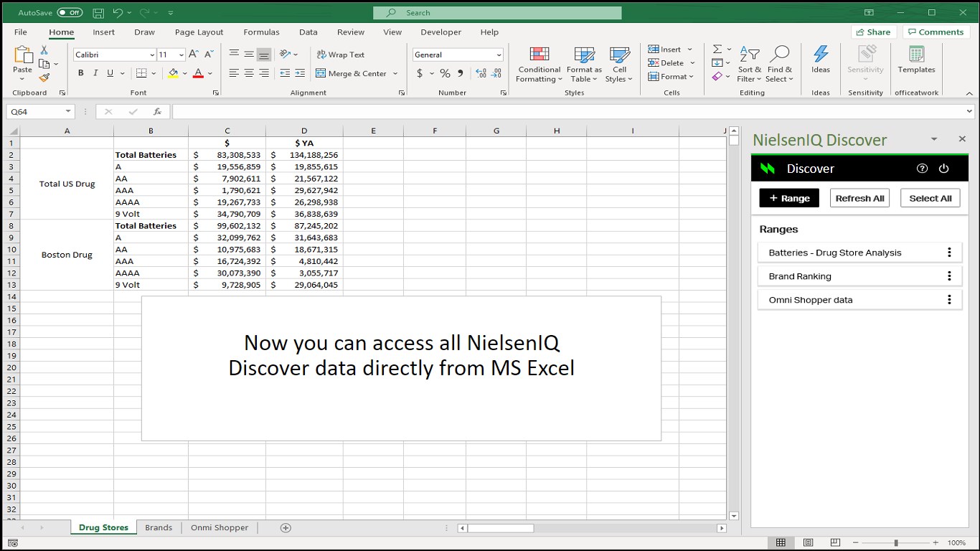The width and height of the screenshot is (980, 551).
Task: Click the horizontal scrollbar thumb
Action: [501, 528]
